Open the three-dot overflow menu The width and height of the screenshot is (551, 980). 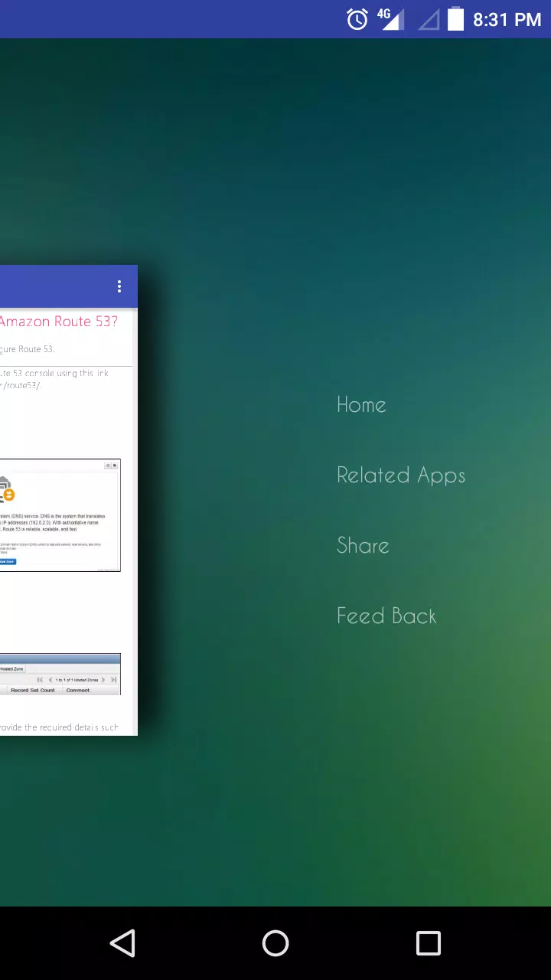click(x=119, y=286)
